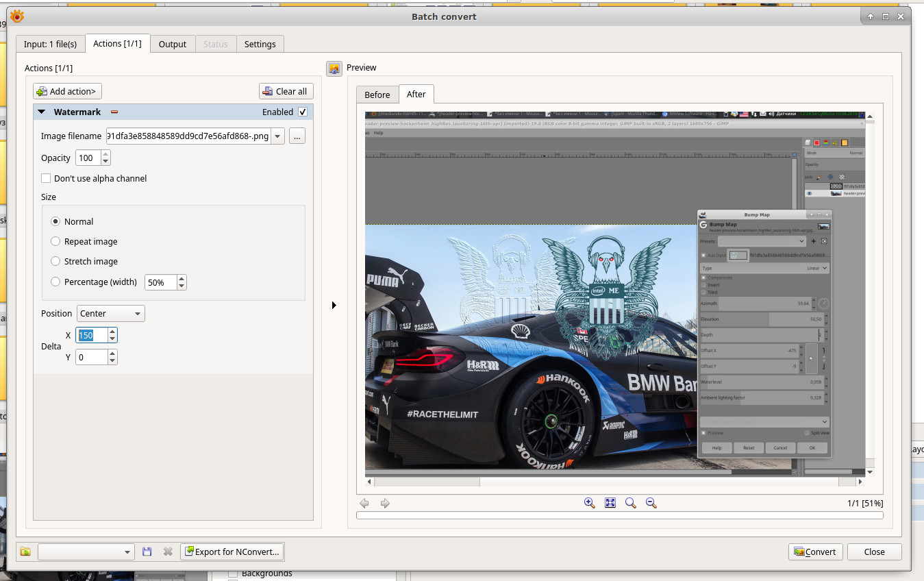This screenshot has height=581, width=924.
Task: Expand the Image filename dropdown arrow
Action: pos(277,136)
